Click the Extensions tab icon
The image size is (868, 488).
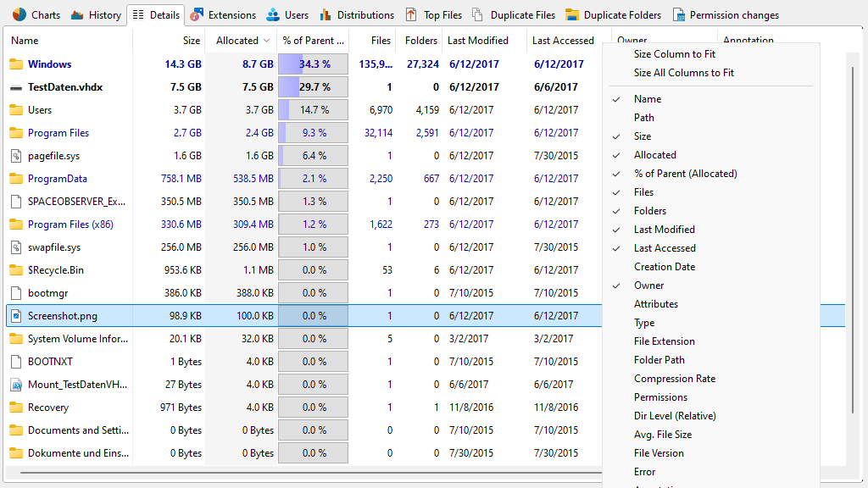197,14
